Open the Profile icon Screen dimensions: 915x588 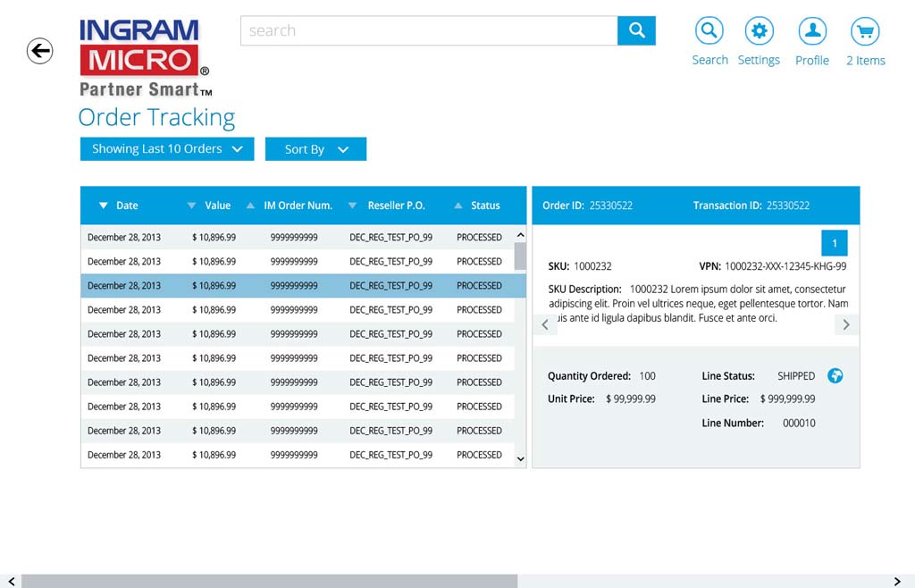(x=812, y=32)
